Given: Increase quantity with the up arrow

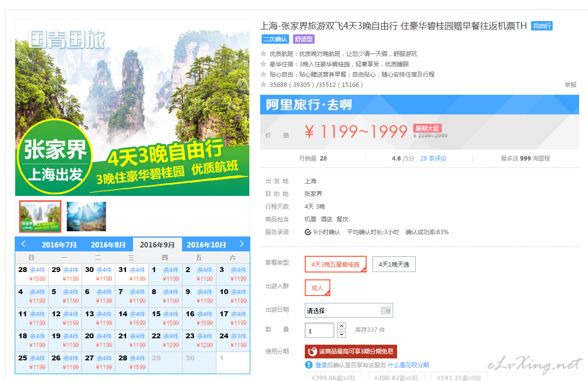Looking at the screenshot, I should coord(342,326).
